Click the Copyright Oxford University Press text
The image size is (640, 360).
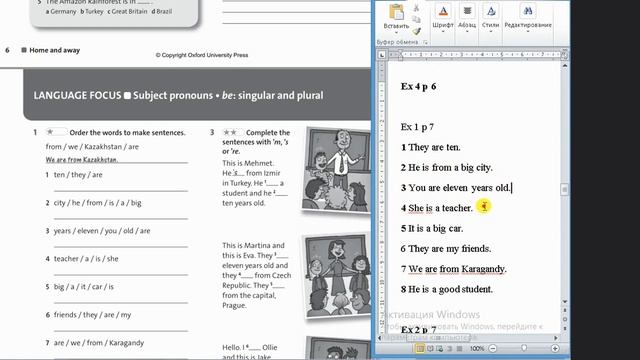coord(202,55)
